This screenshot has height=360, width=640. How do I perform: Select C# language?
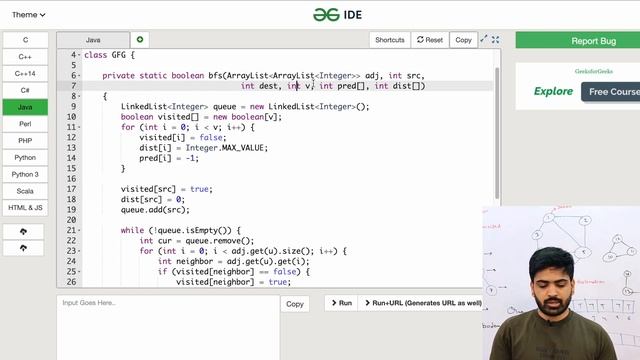(x=25, y=90)
